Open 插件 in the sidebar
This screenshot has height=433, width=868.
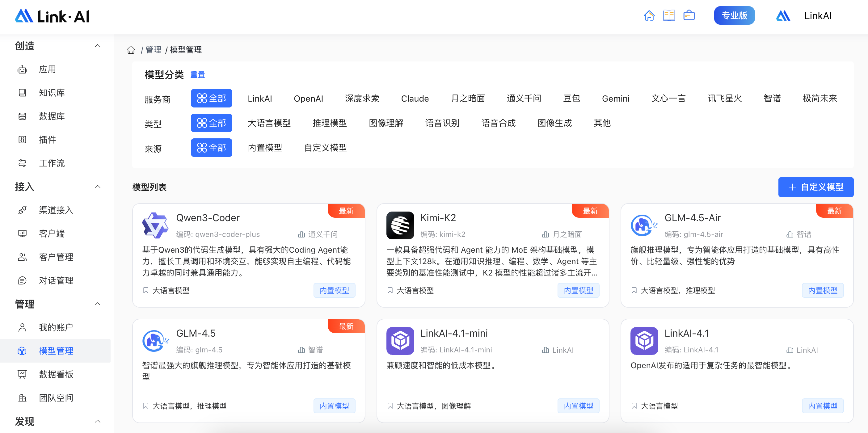tap(55, 140)
